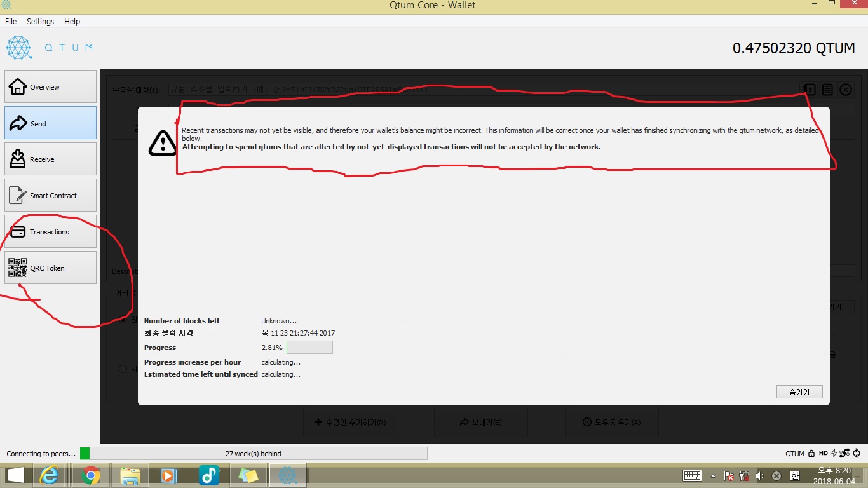This screenshot has height=488, width=868.
Task: Click 'Progress increase per hour' label
Action: 193,362
